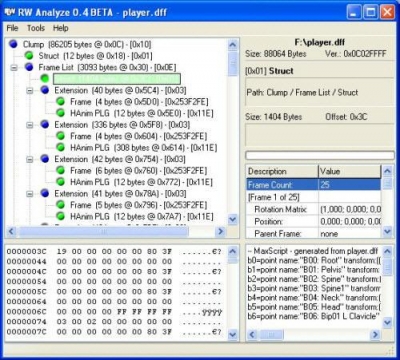Collapse the Extension 336 bytes node
The image size is (400, 360).
tap(30, 125)
